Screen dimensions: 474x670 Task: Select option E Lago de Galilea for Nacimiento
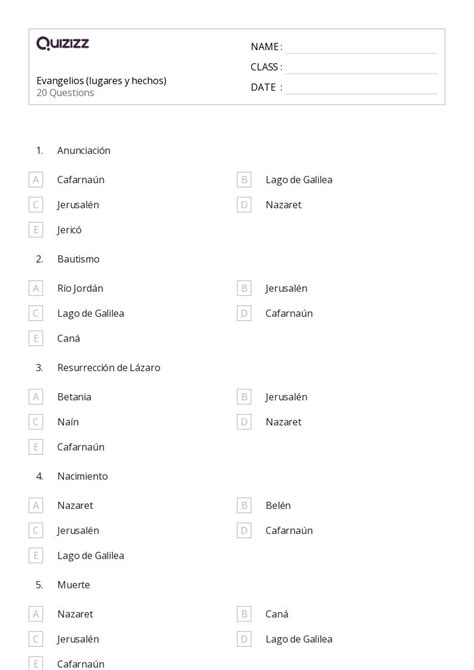click(36, 555)
